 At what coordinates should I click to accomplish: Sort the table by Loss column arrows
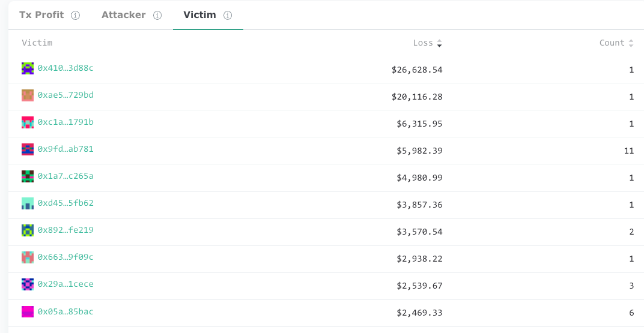tap(439, 43)
